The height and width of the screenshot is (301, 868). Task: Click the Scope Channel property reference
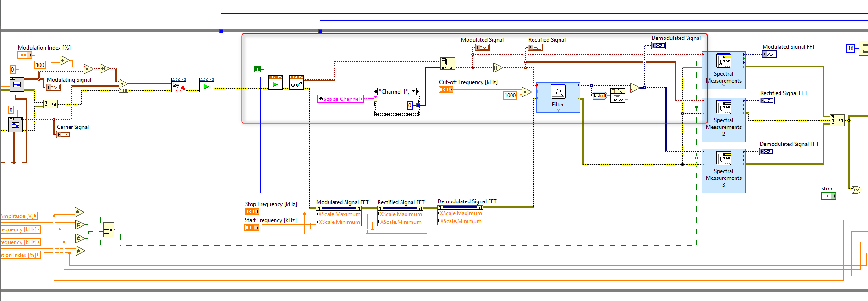point(341,99)
